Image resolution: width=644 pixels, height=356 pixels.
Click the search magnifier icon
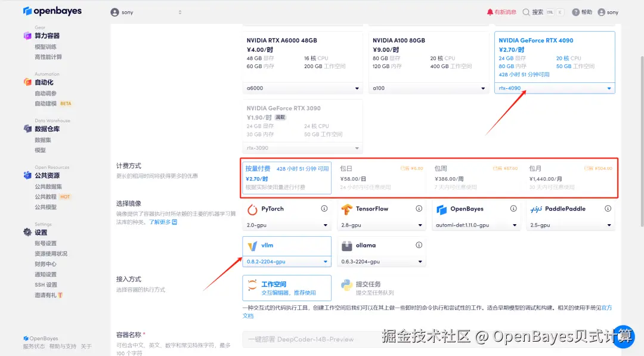(x=526, y=13)
